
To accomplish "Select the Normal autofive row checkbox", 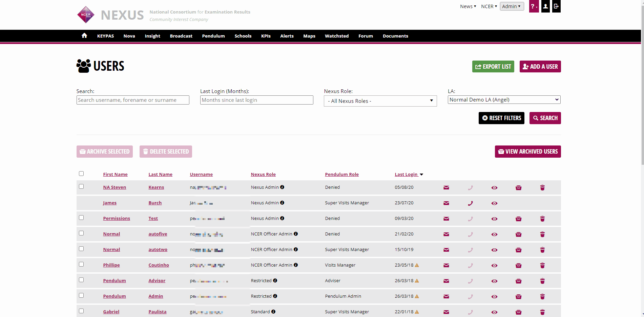I will click(x=81, y=233).
